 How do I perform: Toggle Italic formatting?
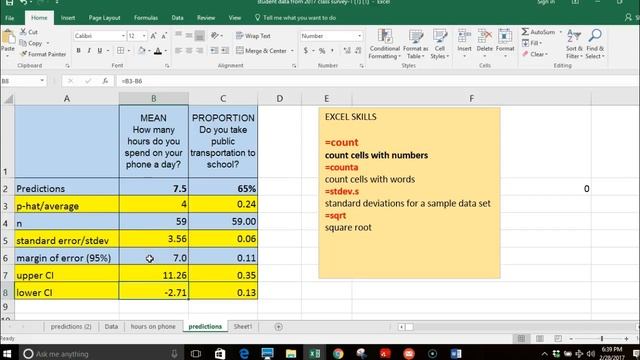89,51
